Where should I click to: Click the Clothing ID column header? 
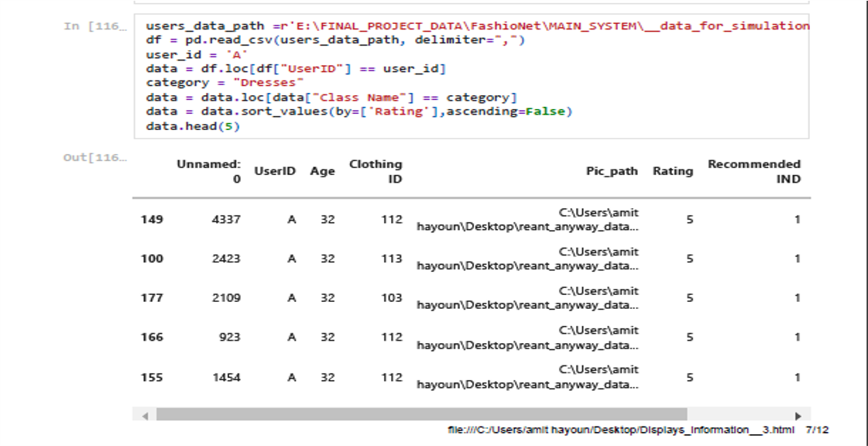click(376, 171)
